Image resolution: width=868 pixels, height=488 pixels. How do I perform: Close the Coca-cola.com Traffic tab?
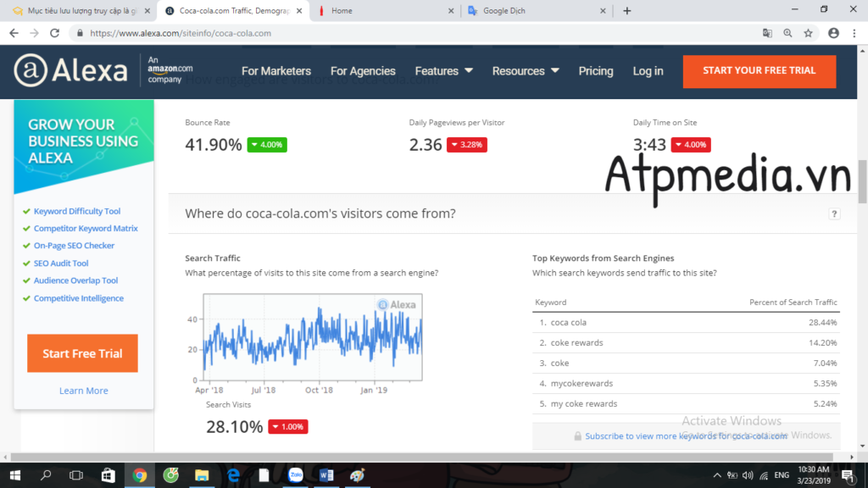pos(299,10)
